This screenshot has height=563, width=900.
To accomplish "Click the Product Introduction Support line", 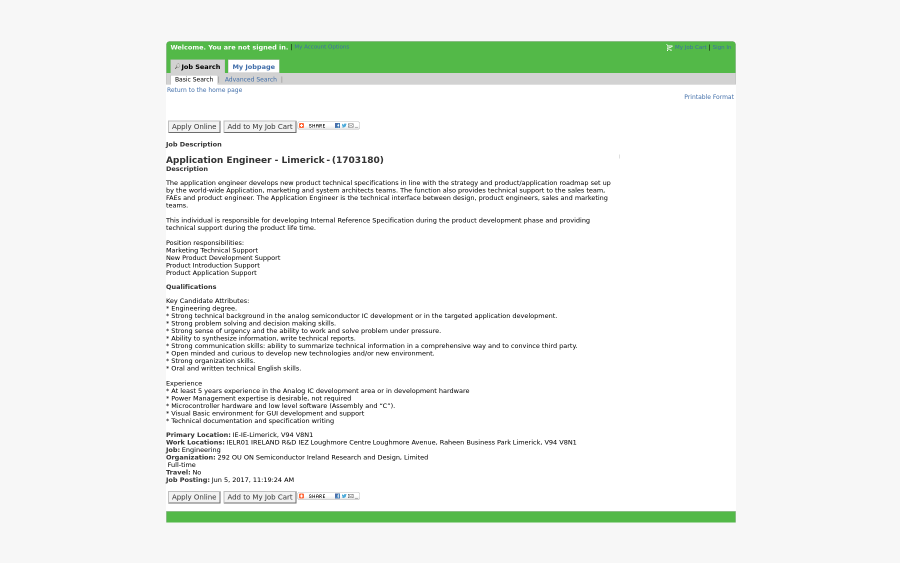I will point(212,265).
